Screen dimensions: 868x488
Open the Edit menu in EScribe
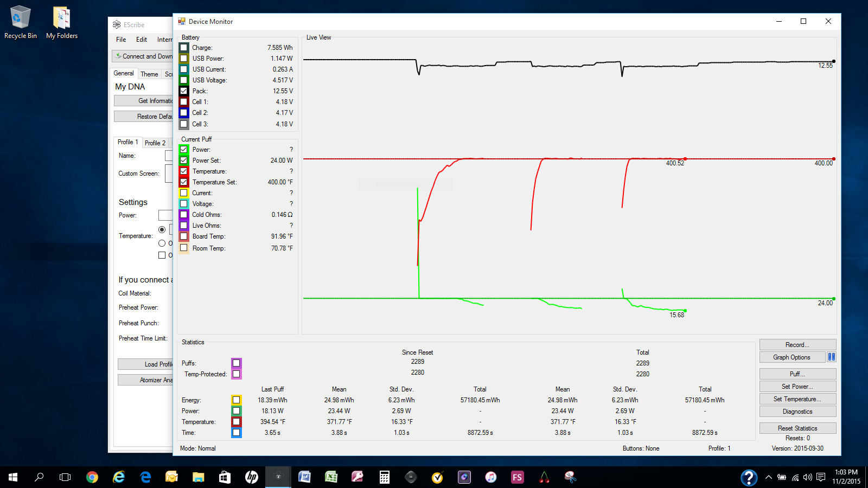[x=141, y=40]
